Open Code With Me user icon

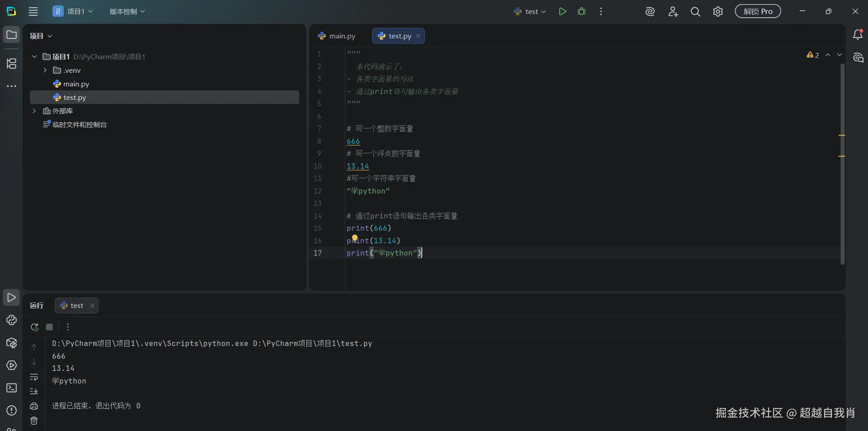pos(673,12)
